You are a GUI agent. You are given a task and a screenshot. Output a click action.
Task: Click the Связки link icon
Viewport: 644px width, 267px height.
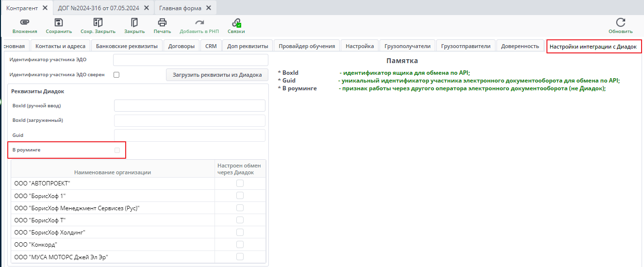coord(236,22)
